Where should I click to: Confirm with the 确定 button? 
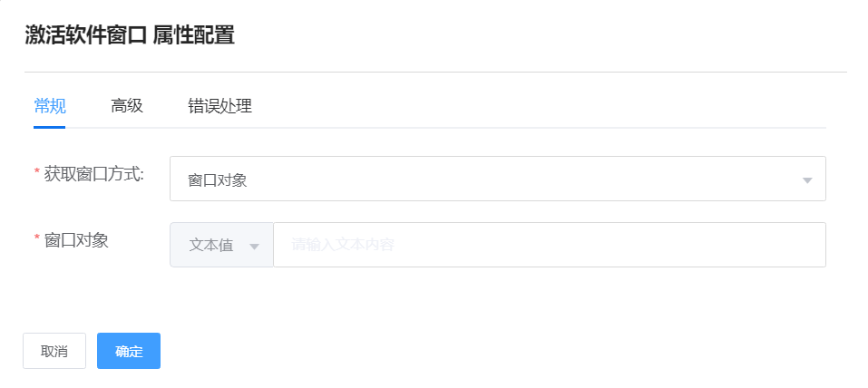point(129,351)
